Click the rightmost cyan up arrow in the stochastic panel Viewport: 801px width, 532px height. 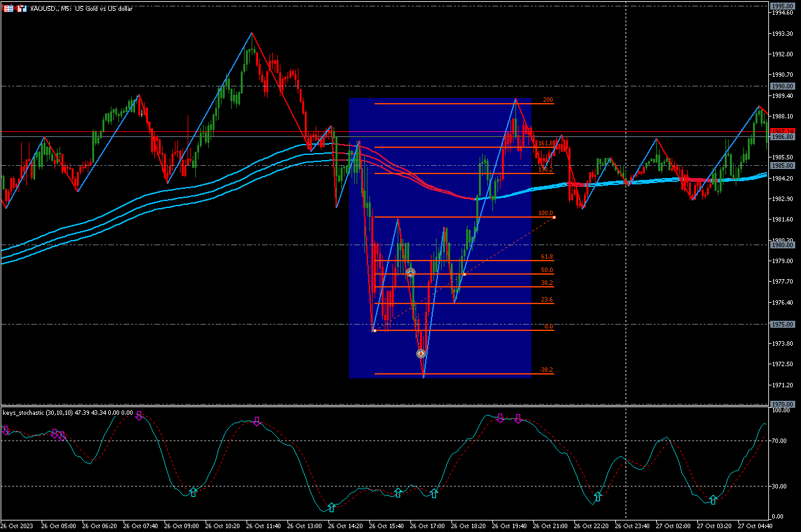pos(713,499)
